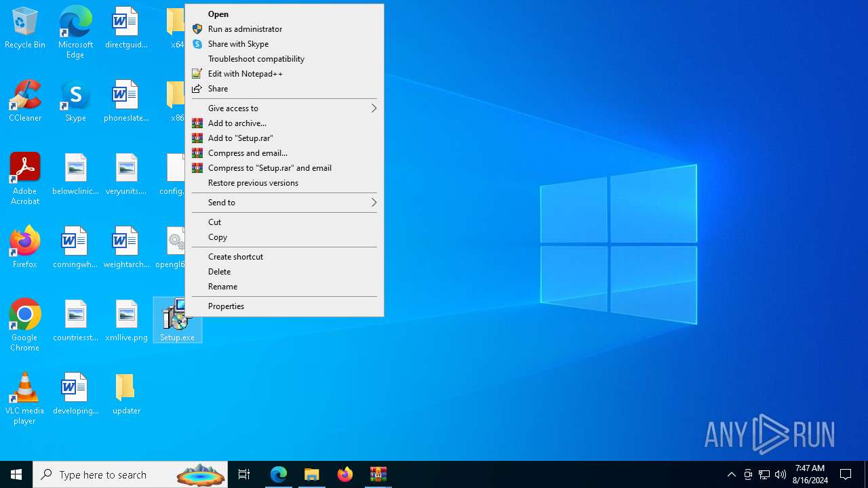Open Firefox from the taskbar

pos(345,474)
